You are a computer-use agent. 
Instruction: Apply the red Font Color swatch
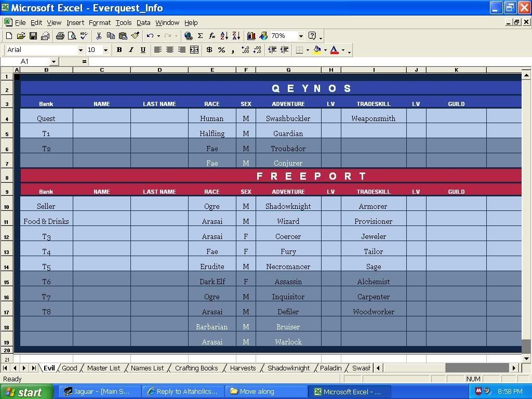click(x=334, y=50)
